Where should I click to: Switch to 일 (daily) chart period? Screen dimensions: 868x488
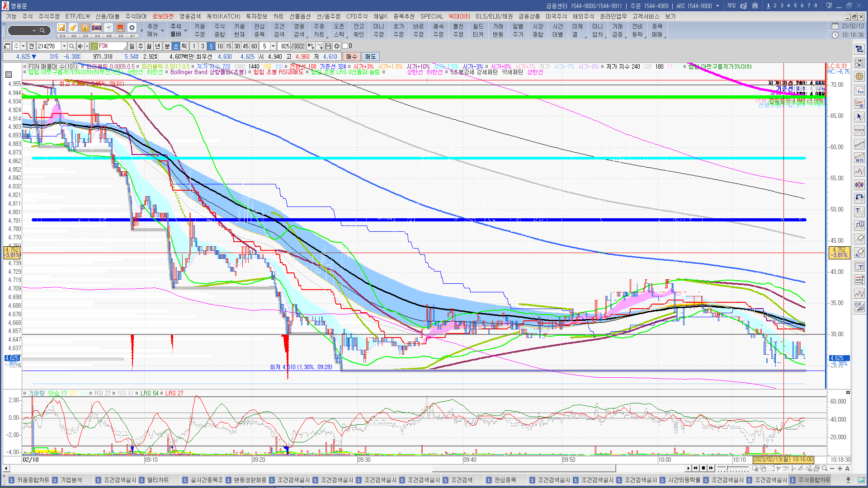coord(132,46)
